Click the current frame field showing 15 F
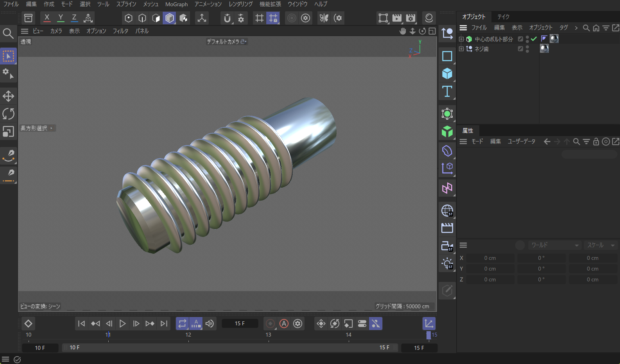The height and width of the screenshot is (364, 620). [240, 323]
